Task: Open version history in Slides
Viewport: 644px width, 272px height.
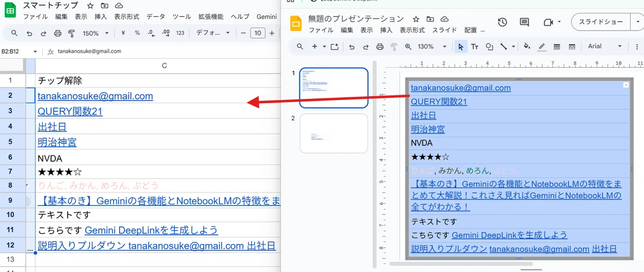Action: coord(502,22)
